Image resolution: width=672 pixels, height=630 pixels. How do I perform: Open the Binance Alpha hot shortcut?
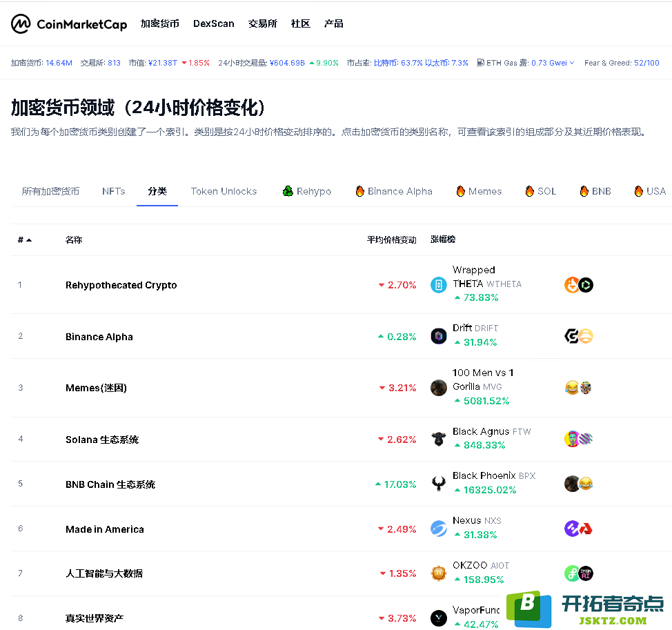394,191
